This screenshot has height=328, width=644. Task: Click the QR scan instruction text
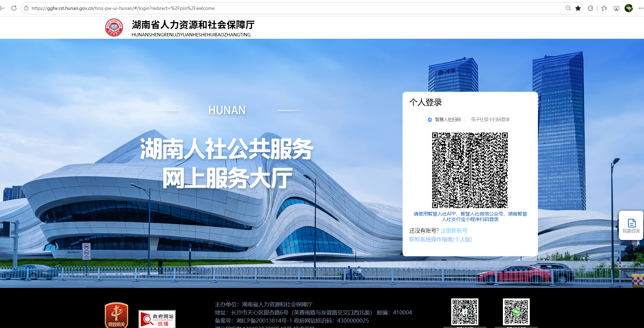click(x=470, y=217)
